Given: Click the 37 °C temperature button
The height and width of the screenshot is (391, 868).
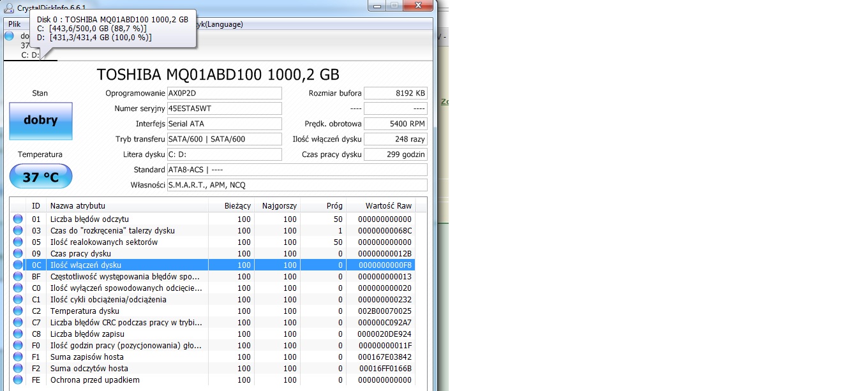Looking at the screenshot, I should tap(41, 177).
